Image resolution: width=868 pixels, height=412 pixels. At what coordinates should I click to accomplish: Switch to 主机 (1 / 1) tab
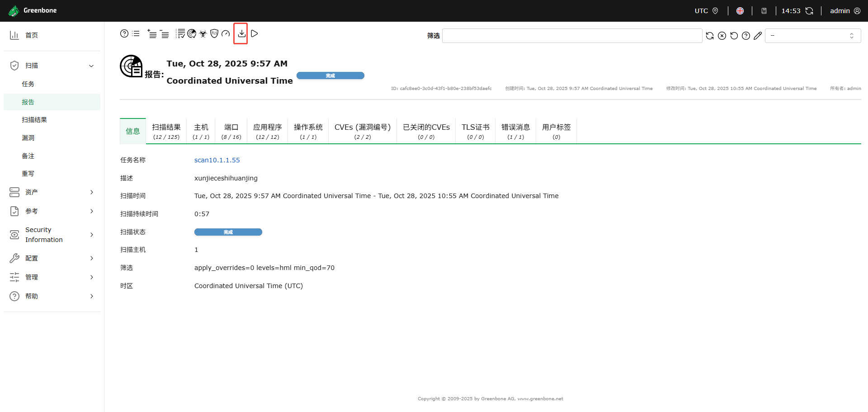[x=201, y=131]
